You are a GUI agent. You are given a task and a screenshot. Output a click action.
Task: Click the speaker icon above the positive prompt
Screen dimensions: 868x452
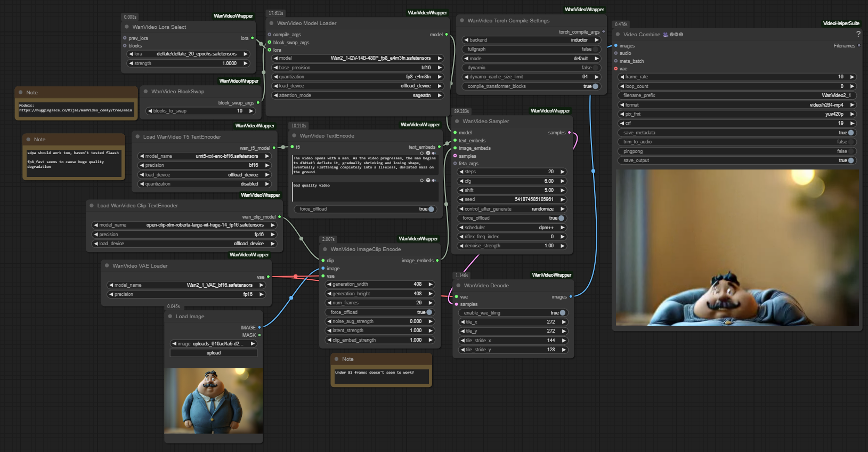click(x=434, y=153)
